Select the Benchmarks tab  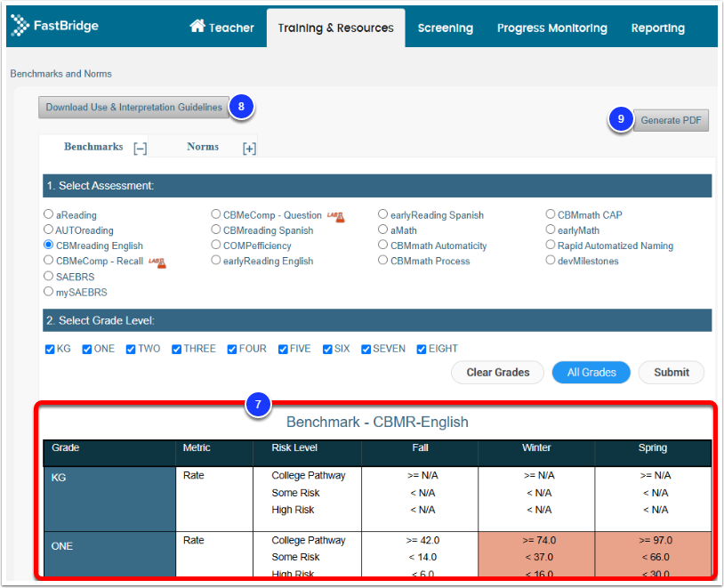point(93,147)
